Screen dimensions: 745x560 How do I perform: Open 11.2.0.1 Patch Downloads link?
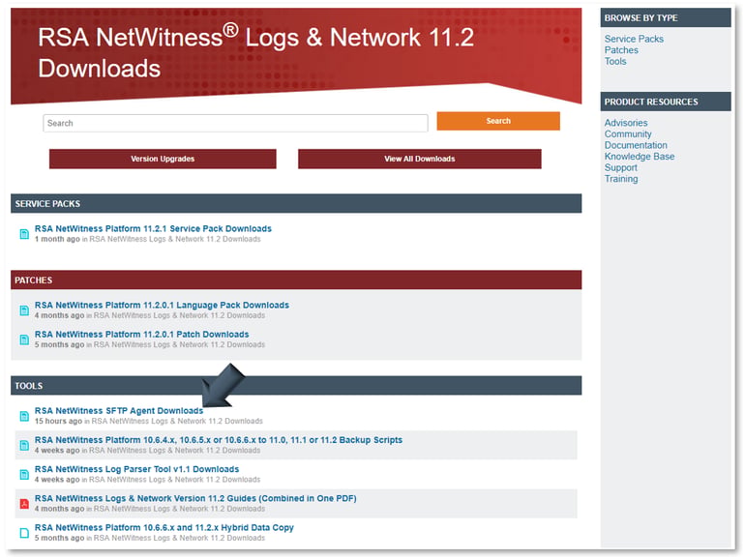pyautogui.click(x=141, y=335)
